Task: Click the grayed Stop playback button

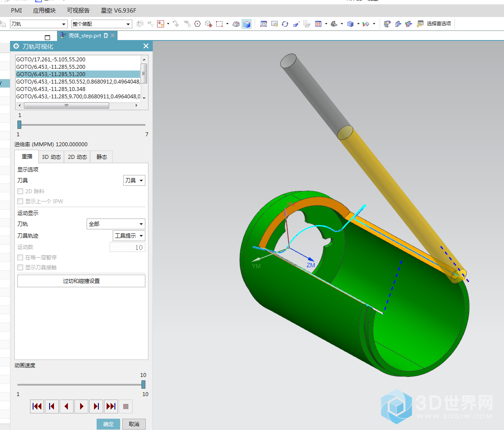Action: point(126,406)
